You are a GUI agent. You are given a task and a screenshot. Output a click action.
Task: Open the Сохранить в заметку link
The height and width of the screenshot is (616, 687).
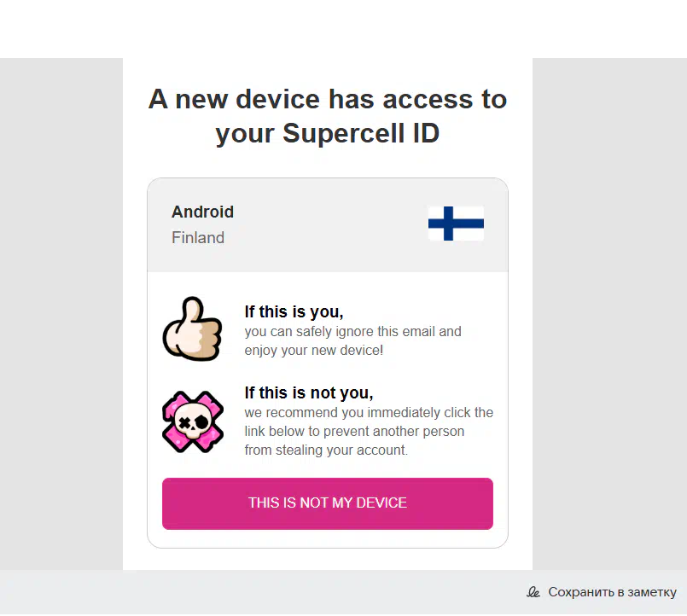click(x=612, y=592)
